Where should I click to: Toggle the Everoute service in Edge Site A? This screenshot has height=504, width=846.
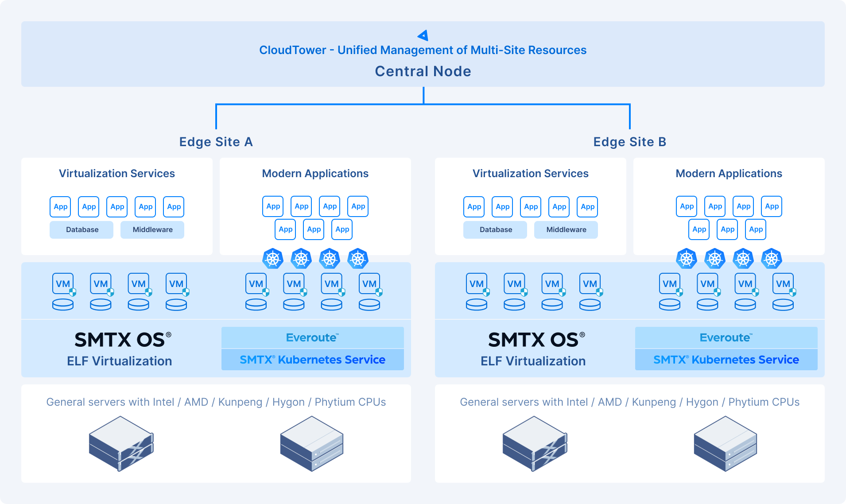(x=312, y=337)
